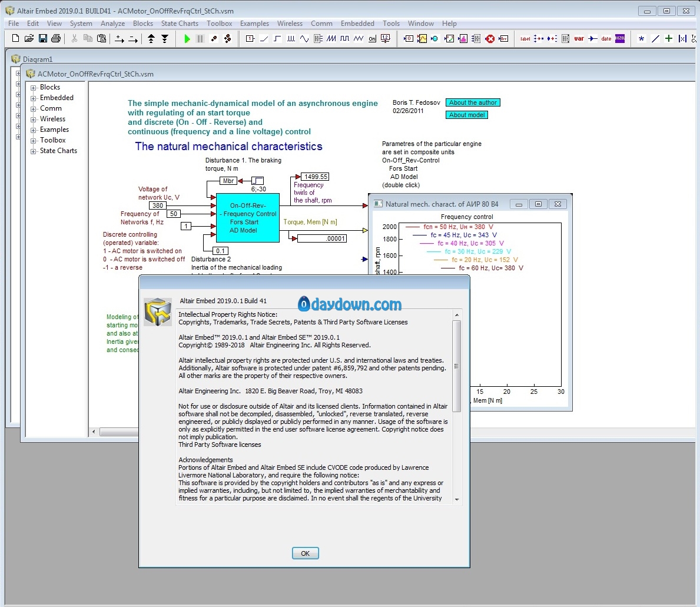Open the File menu
Screen dimensions: 700x607
click(14, 24)
